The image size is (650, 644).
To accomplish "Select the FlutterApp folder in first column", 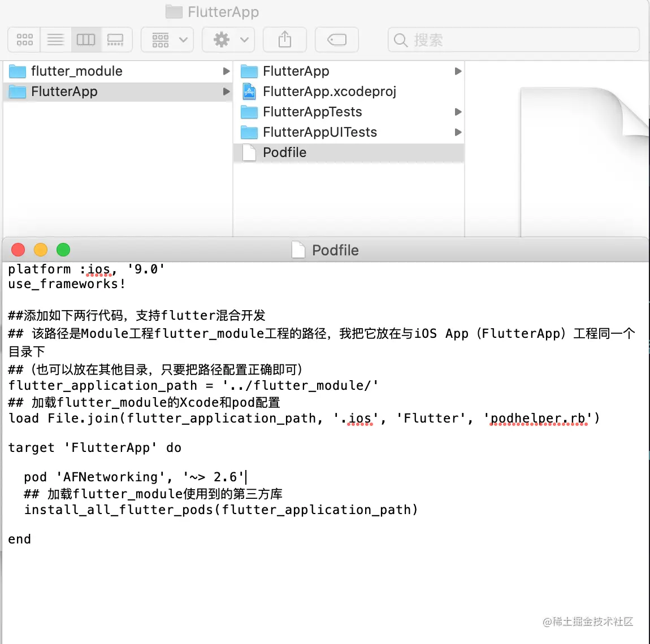I will pyautogui.click(x=118, y=92).
